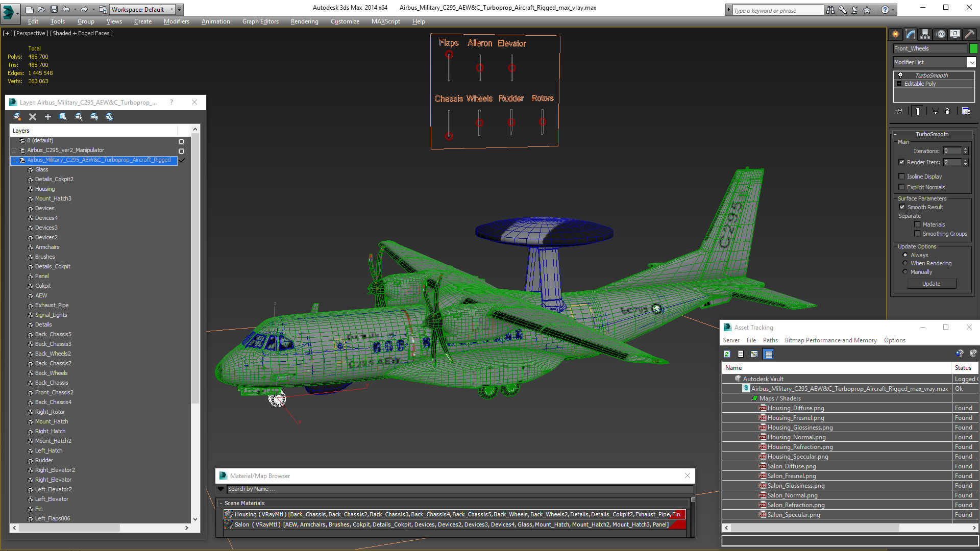Screen dimensions: 980x551
Task: Enable Separate by Smoothing Groups checkbox
Action: click(x=918, y=234)
